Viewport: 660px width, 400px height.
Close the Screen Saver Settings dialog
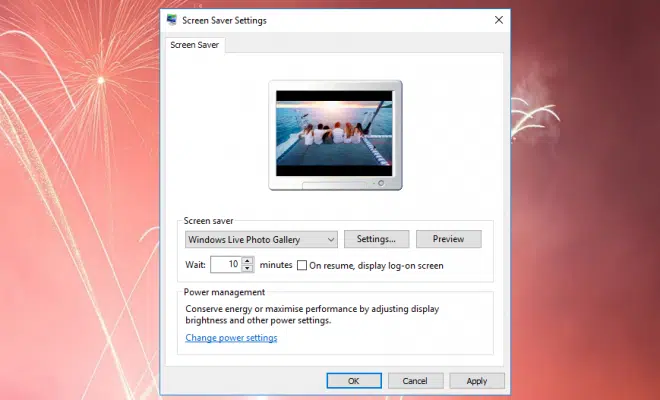[499, 20]
